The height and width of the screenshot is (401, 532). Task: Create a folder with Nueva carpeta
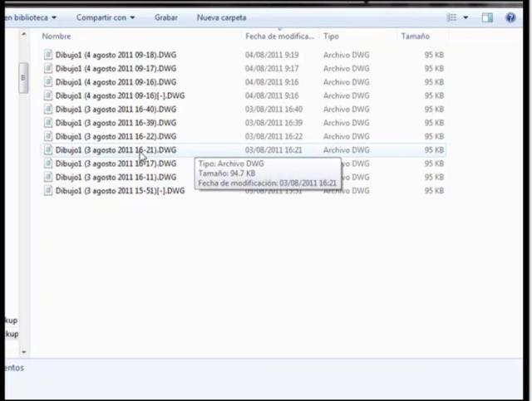click(x=221, y=17)
